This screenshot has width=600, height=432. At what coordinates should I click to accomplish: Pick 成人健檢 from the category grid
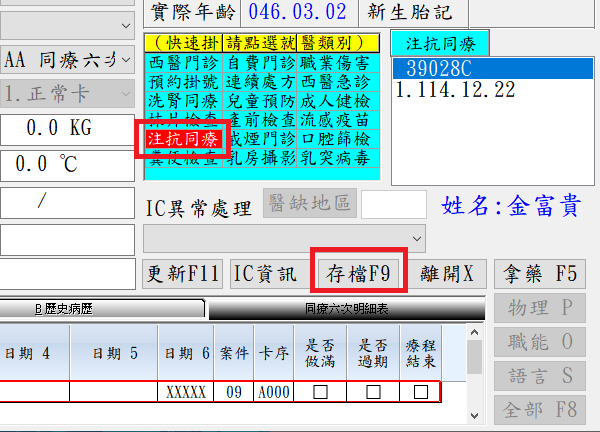coord(341,100)
